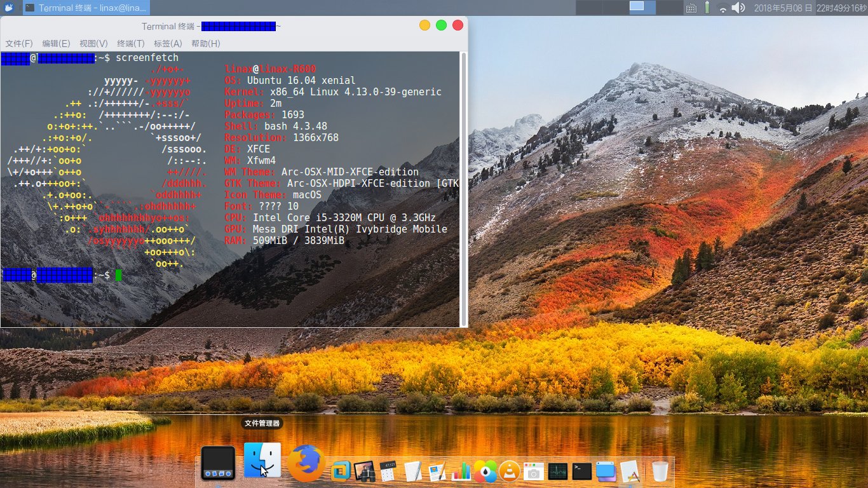Viewport: 868px width, 488px height.
Task: Open the 编辑(E) menu in Terminal
Action: (56, 43)
